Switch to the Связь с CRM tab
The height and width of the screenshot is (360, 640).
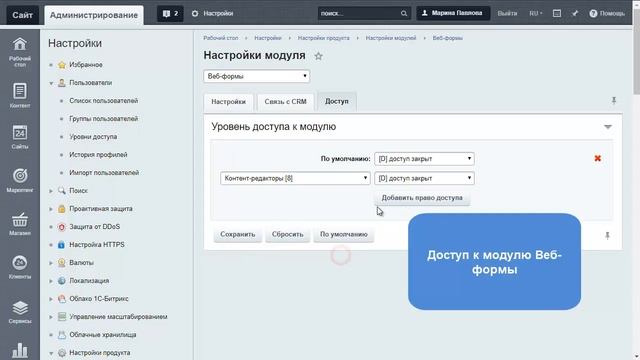[285, 102]
